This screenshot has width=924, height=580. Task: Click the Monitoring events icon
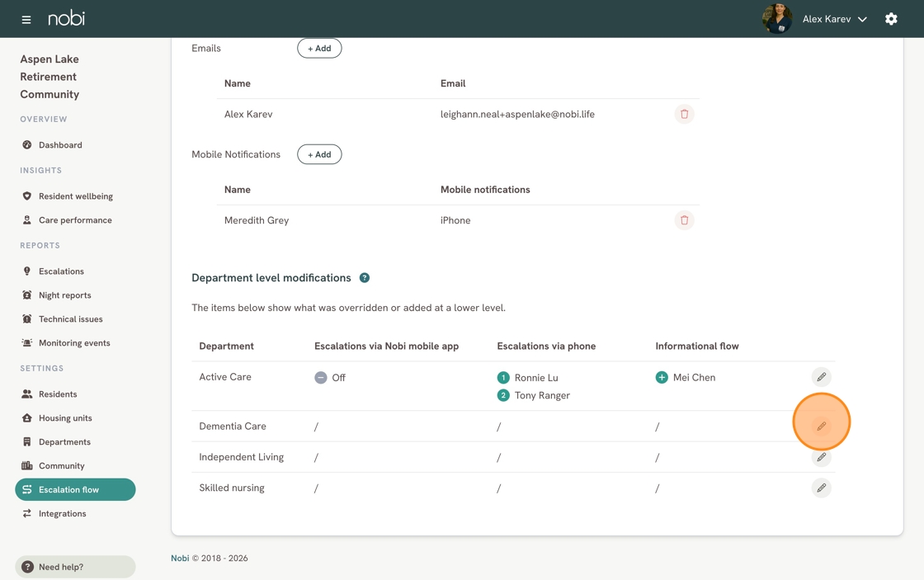click(x=26, y=343)
